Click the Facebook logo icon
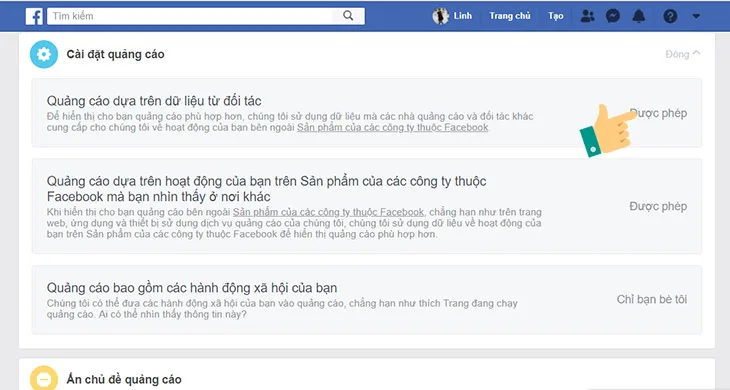 pos(34,16)
